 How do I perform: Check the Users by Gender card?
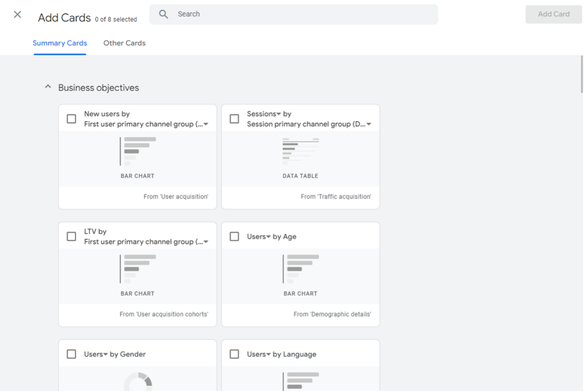(71, 354)
